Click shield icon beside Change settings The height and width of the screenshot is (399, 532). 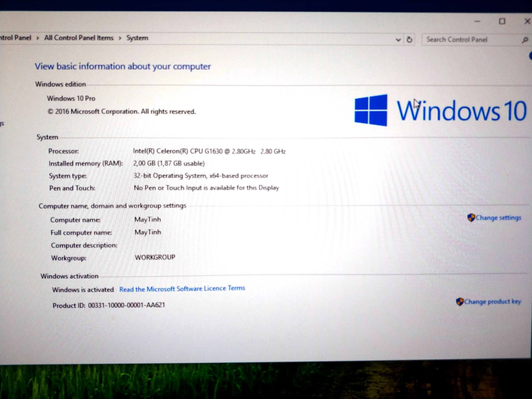pos(471,218)
